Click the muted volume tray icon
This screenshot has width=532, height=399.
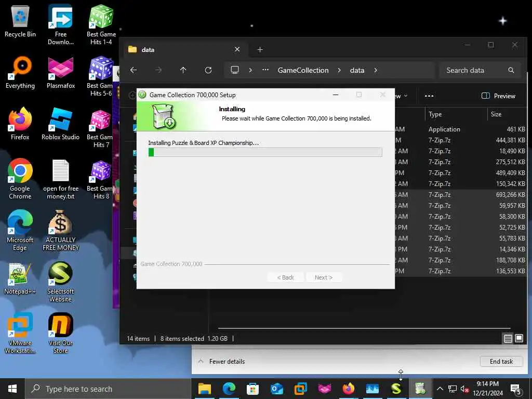pyautogui.click(x=464, y=389)
